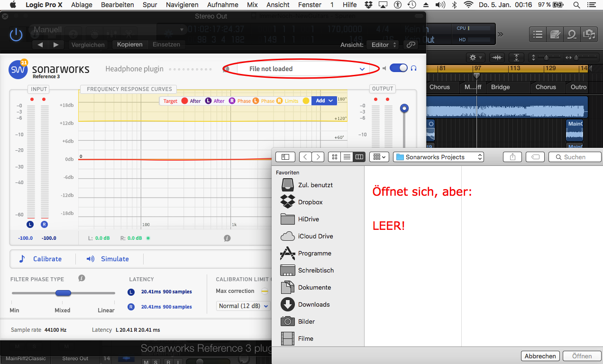Open the gear settings dropdown in Logic tracks area

tap(475, 57)
